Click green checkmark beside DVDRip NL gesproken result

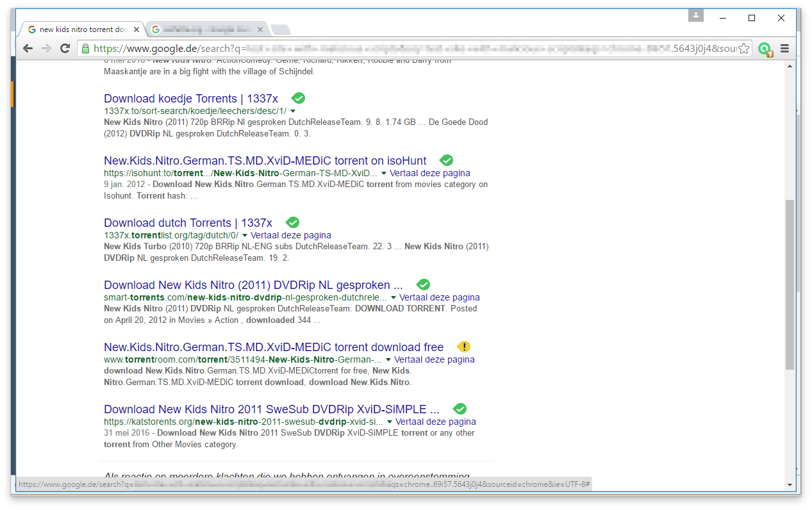click(423, 284)
